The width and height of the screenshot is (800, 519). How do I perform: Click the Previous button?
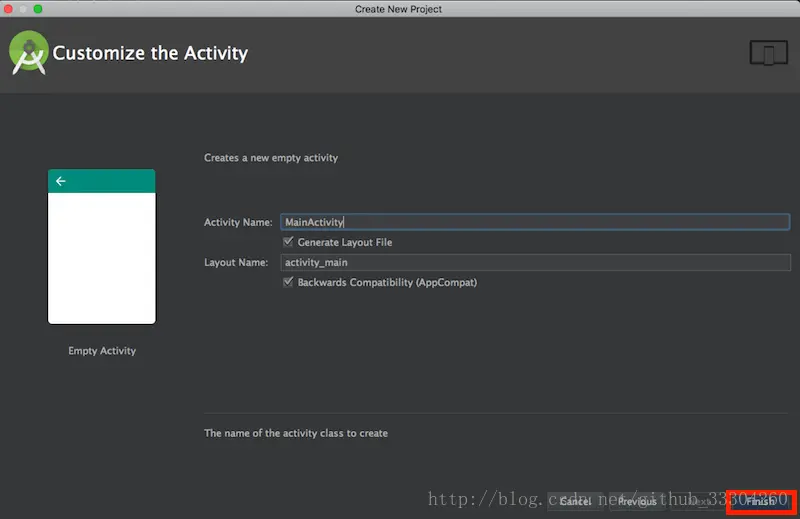637,502
